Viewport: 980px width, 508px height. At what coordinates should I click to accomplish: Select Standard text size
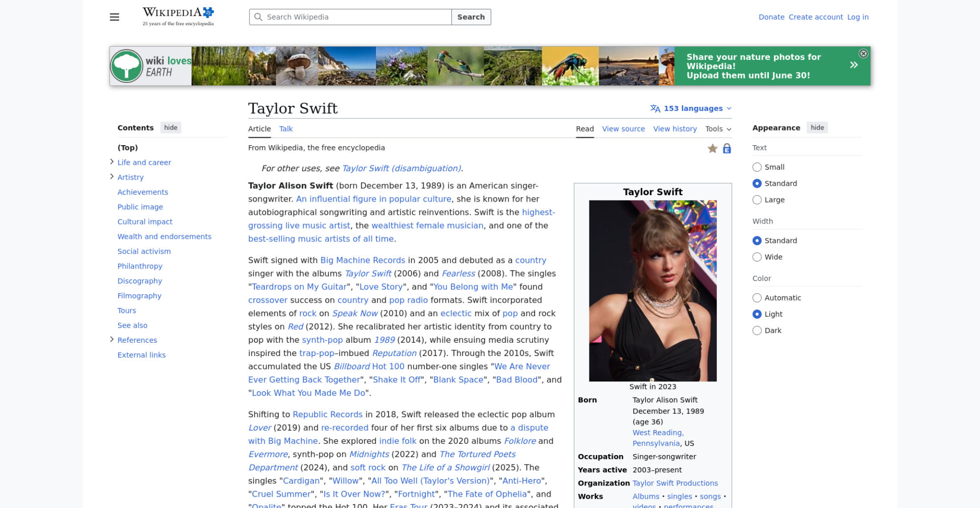tap(757, 183)
